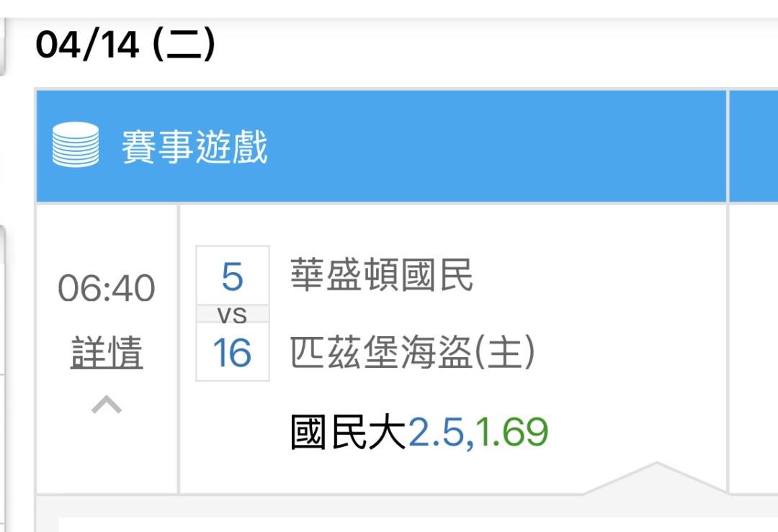778x532 pixels.
Task: Select team name 華盛頓國民
Action: tap(382, 275)
